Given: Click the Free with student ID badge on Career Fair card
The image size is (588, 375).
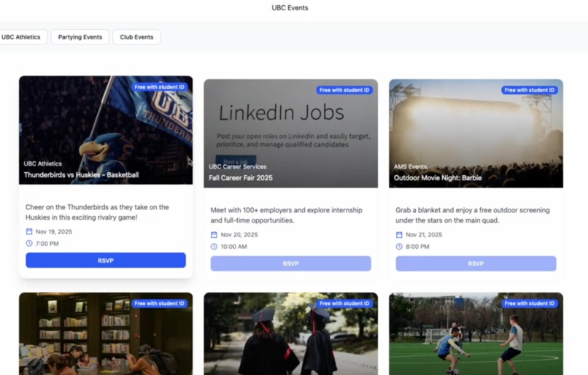Looking at the screenshot, I should 344,90.
